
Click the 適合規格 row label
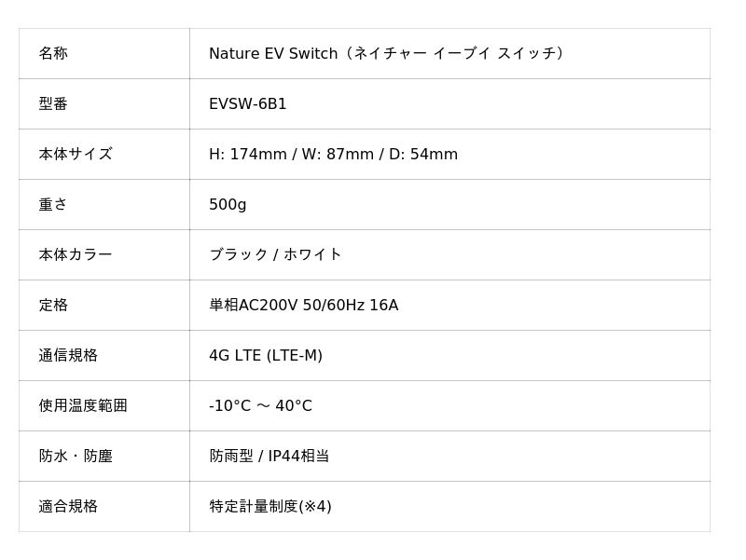click(68, 507)
